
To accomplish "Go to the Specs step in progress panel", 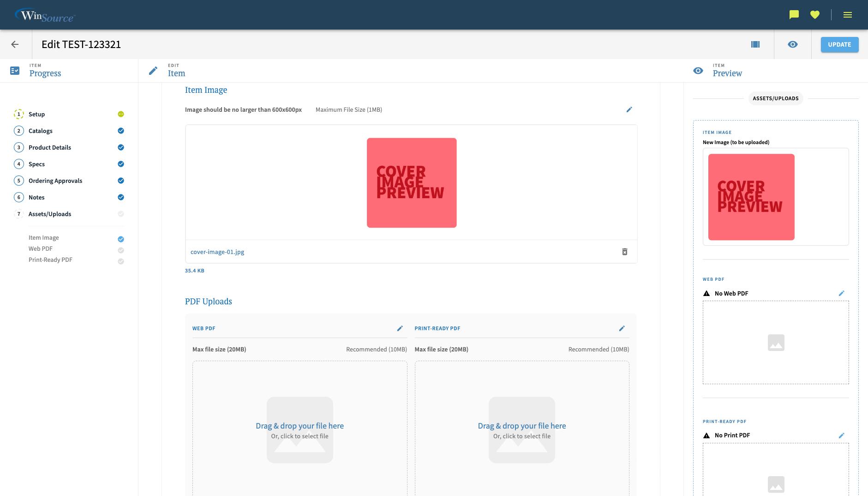I will click(x=36, y=164).
